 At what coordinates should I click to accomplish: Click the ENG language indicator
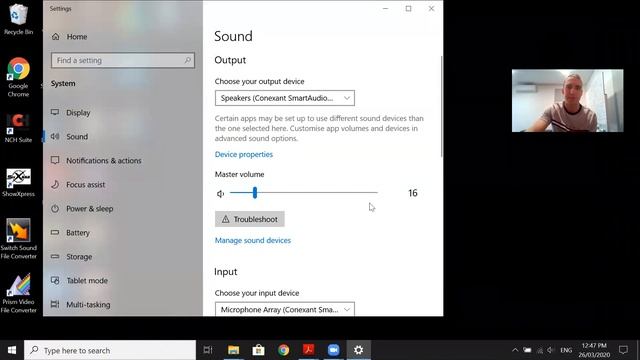(566, 350)
